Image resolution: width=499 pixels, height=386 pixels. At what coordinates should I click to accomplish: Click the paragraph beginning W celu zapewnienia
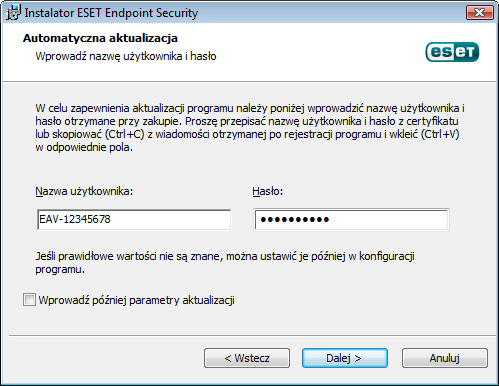coord(250,127)
